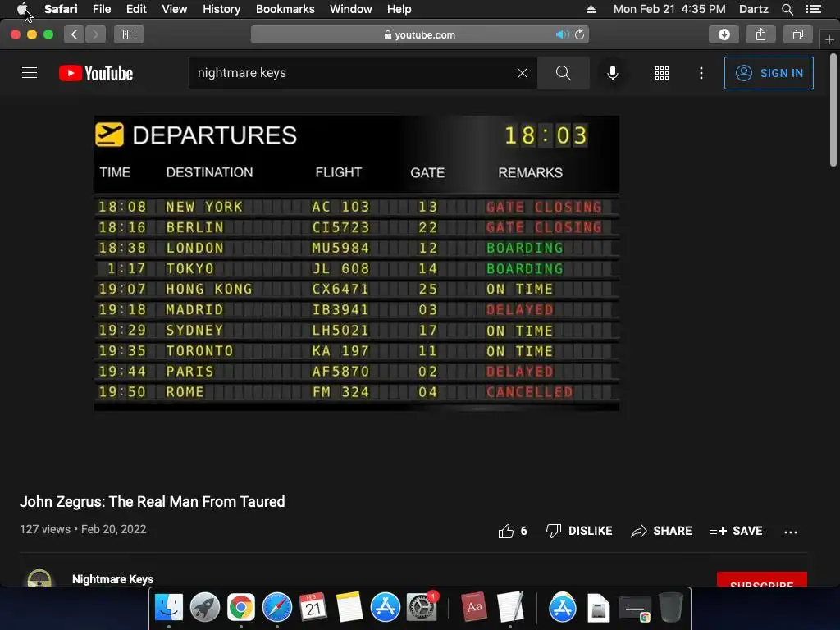Screen dimensions: 840x630
Task: Open more actions ellipsis beside SAVE
Action: coord(791,532)
